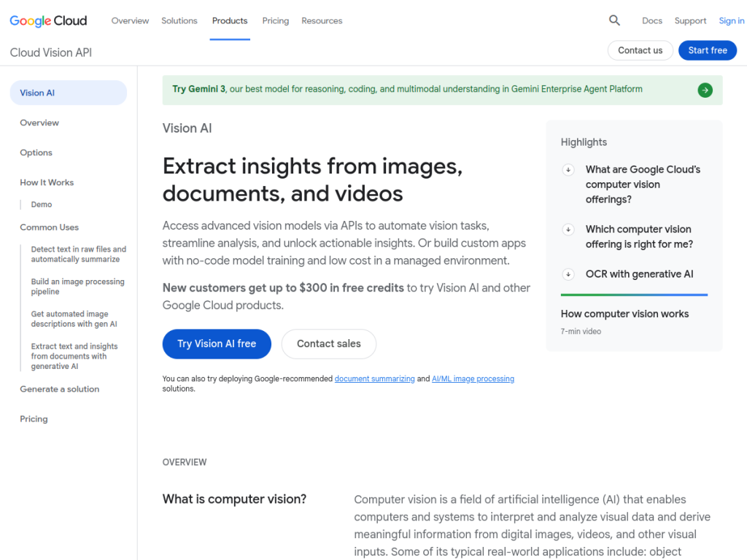Jump to Generate a solution section

[x=60, y=389]
